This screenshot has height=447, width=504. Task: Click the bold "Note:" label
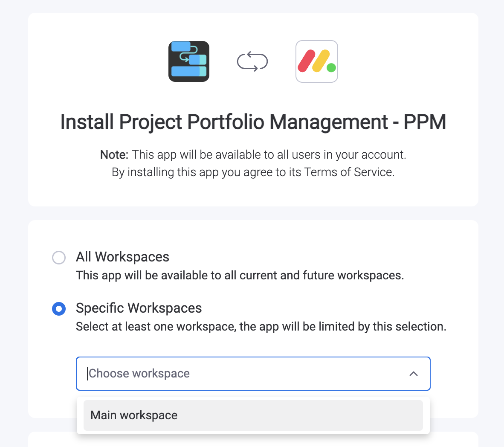(x=114, y=154)
